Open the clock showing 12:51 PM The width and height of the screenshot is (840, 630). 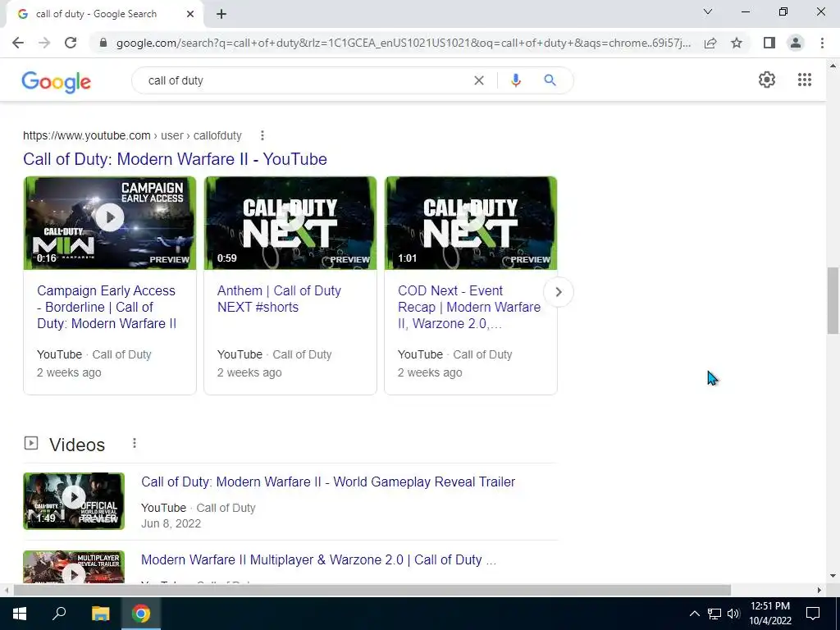[x=769, y=614]
